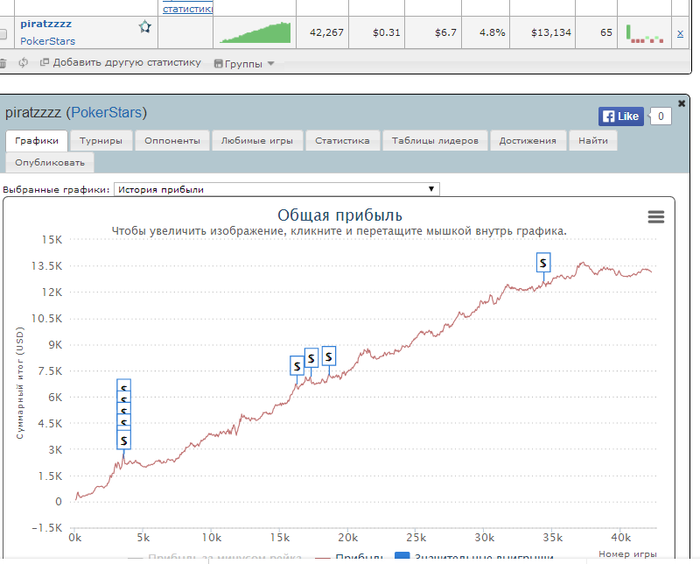
Task: Open the chart hamburger menu icon
Action: [656, 217]
